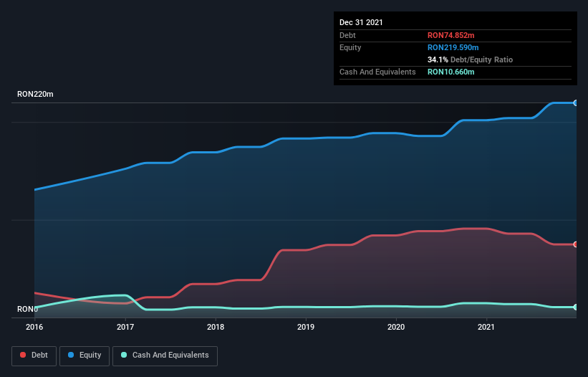Toggle the Equity series legend button
The height and width of the screenshot is (377, 588).
85,355
